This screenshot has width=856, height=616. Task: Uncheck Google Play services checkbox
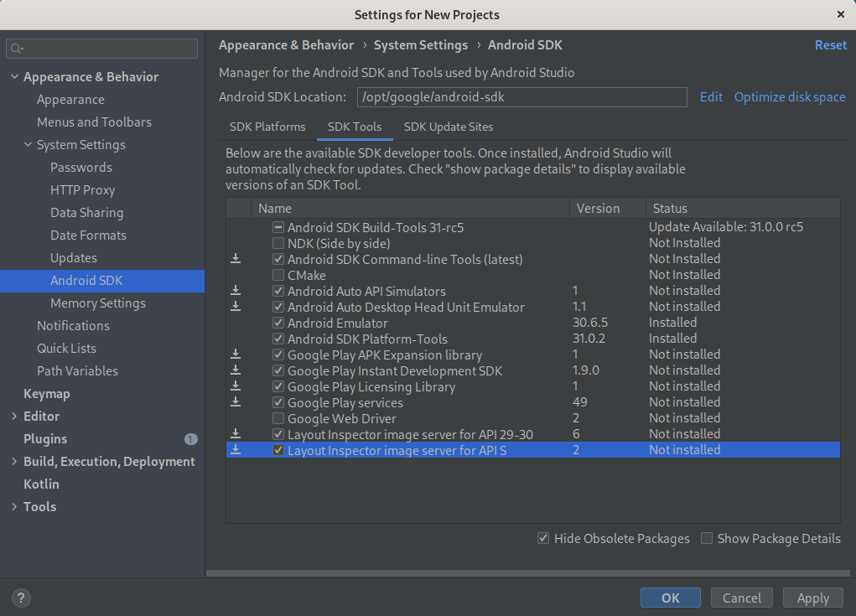278,402
